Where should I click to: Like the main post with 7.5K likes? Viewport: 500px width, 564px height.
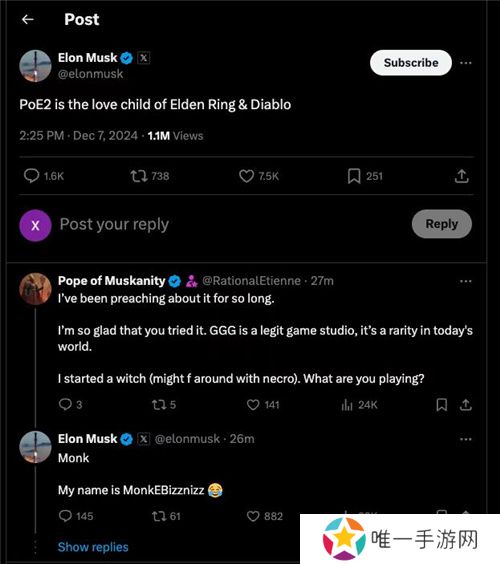coord(259,176)
